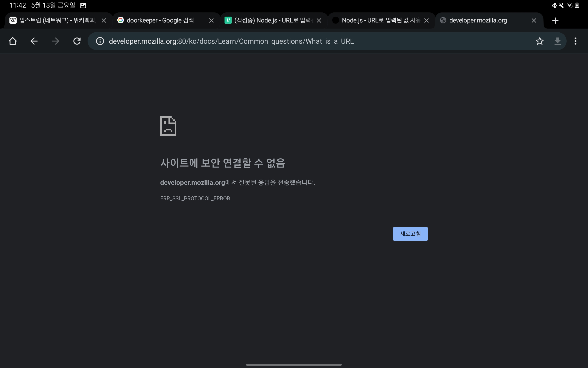Open the 업스트림 Wikipedia tab
Viewport: 588px width, 368px height.
[56, 20]
